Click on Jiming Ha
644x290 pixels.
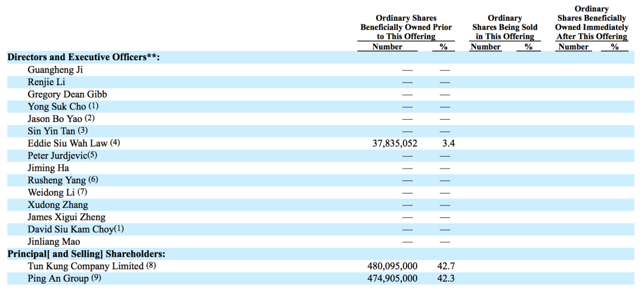click(x=48, y=168)
